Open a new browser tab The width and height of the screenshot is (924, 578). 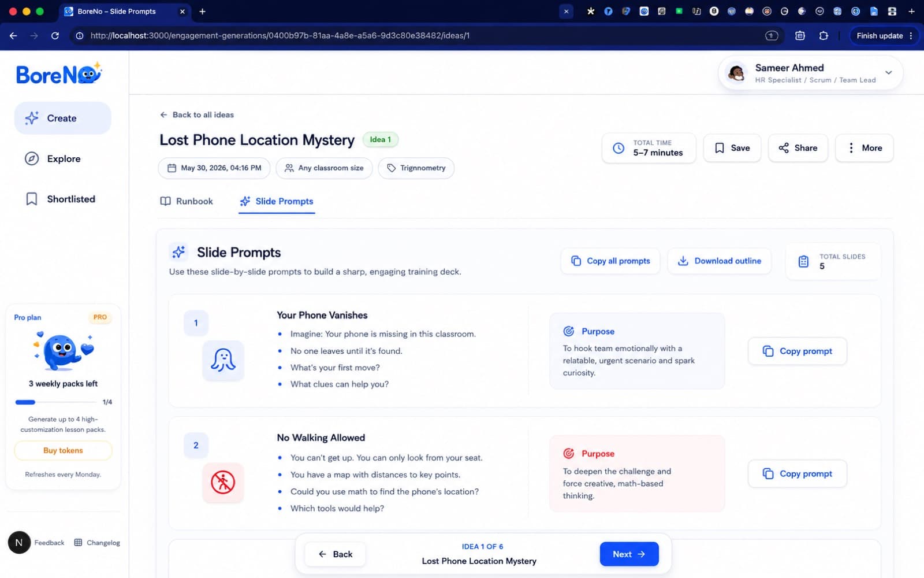(202, 12)
